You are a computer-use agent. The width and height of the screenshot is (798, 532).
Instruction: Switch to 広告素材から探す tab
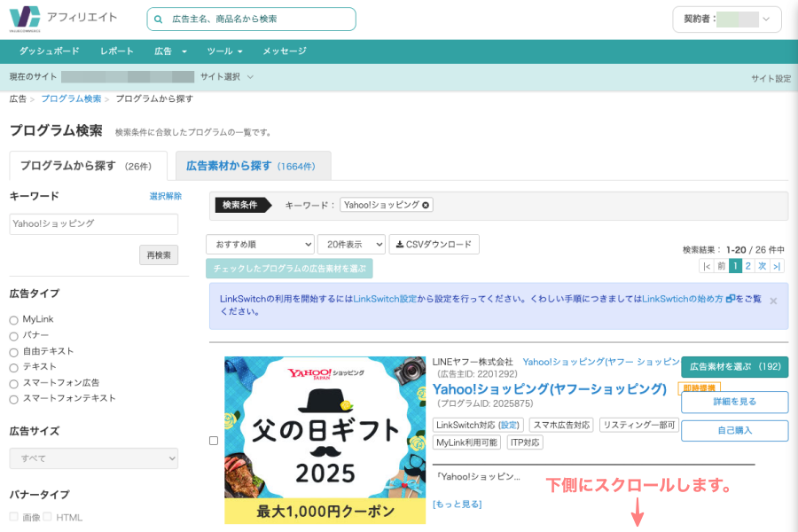pyautogui.click(x=253, y=166)
